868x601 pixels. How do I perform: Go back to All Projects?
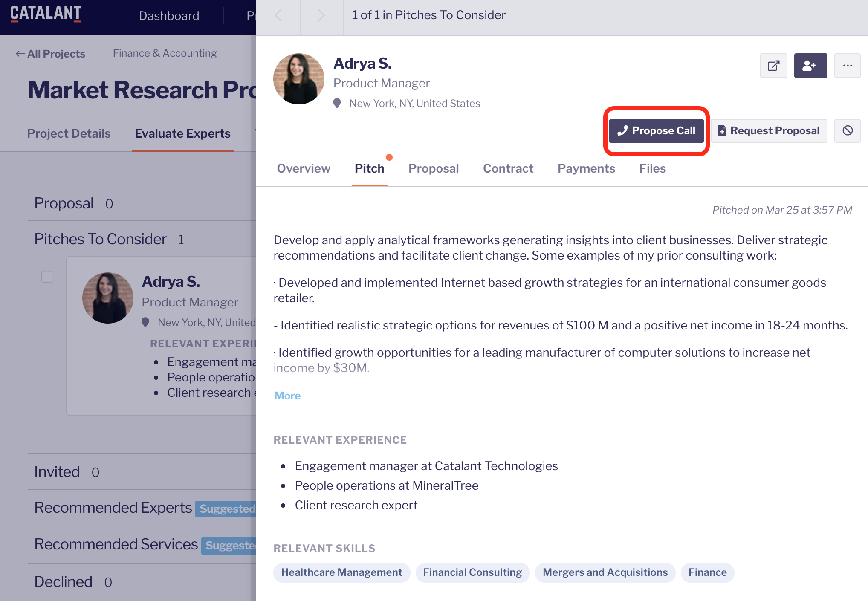pos(51,54)
